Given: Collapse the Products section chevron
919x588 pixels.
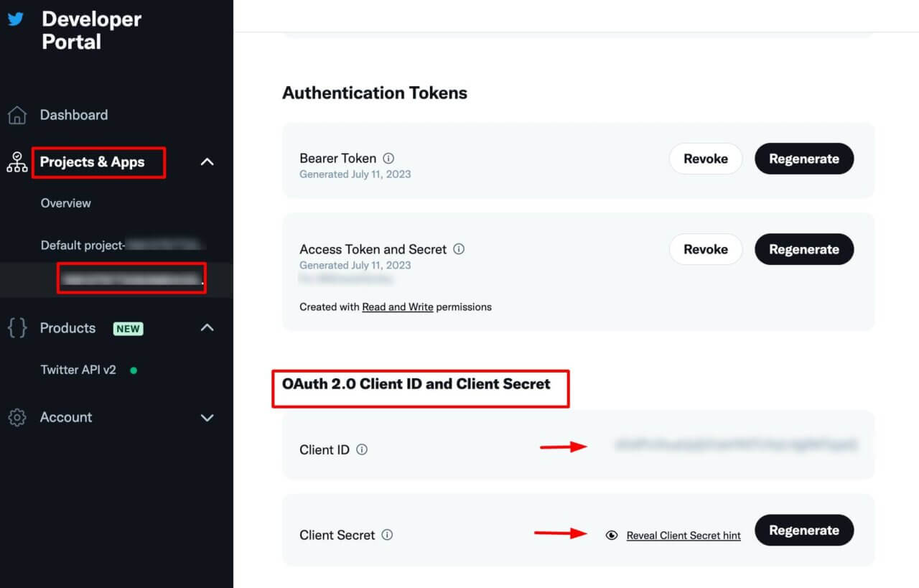Looking at the screenshot, I should (x=207, y=328).
